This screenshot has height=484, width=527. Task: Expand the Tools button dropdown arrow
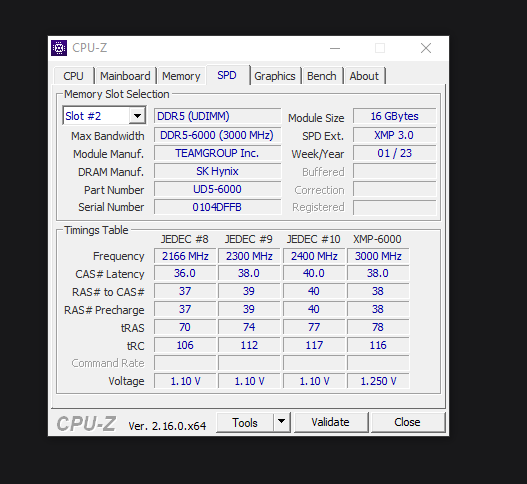pyautogui.click(x=282, y=422)
